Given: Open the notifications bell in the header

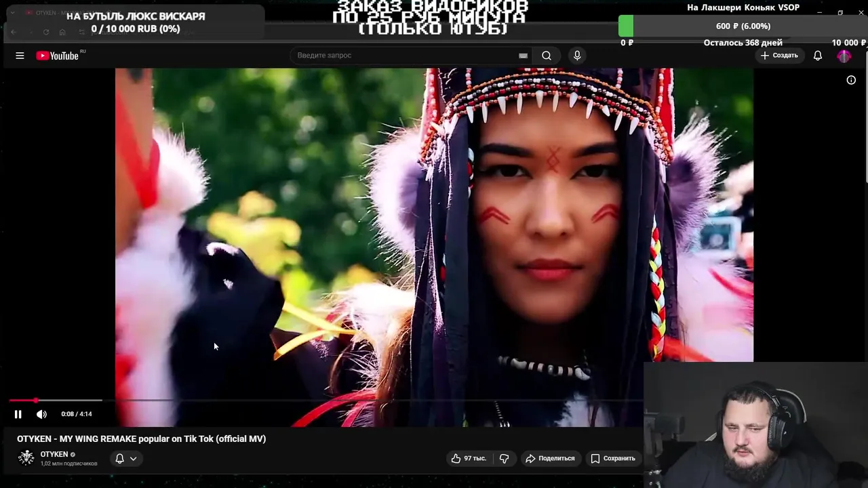Looking at the screenshot, I should click(818, 56).
